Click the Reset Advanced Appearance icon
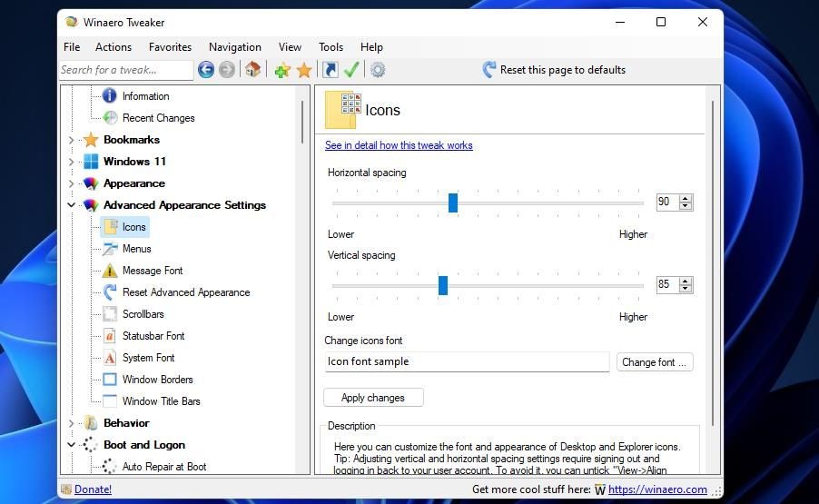Viewport: 819px width, 504px height. (x=110, y=292)
